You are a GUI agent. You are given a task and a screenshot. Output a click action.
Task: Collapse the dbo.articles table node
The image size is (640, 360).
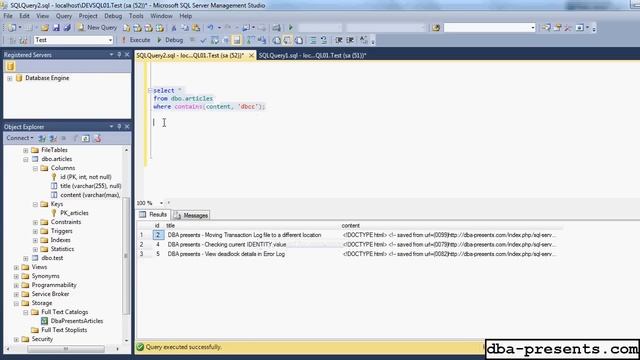[x=25, y=159]
